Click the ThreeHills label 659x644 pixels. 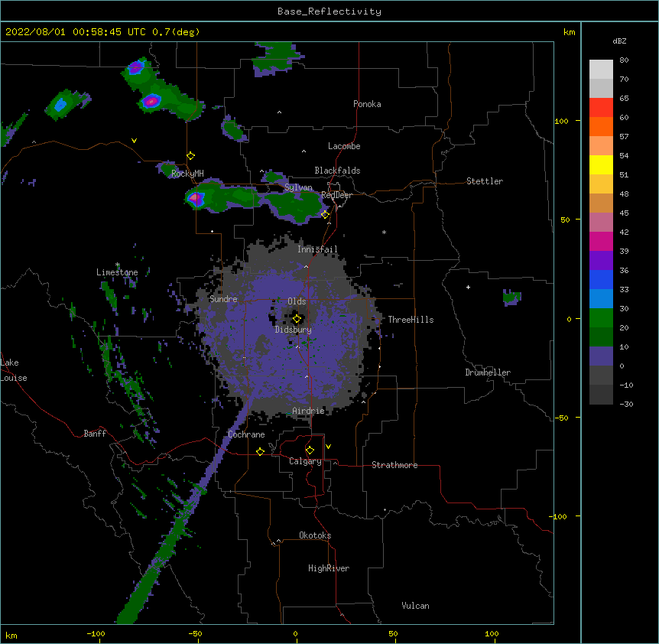click(411, 320)
